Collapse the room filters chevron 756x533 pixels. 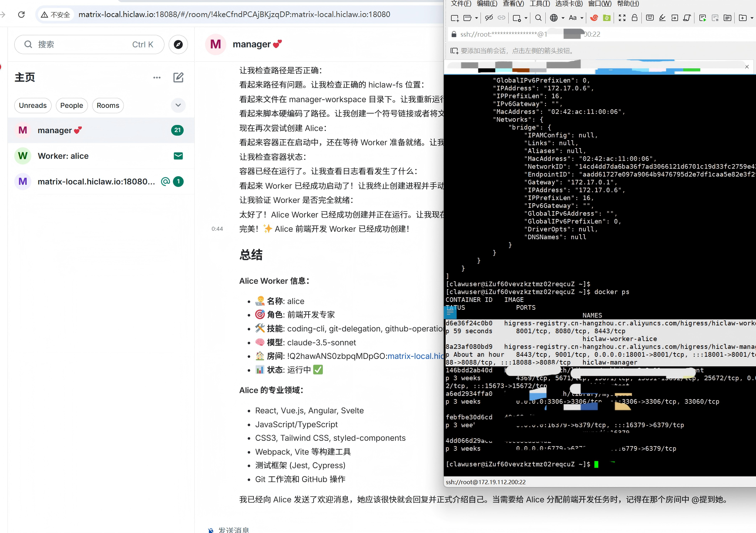click(x=178, y=105)
